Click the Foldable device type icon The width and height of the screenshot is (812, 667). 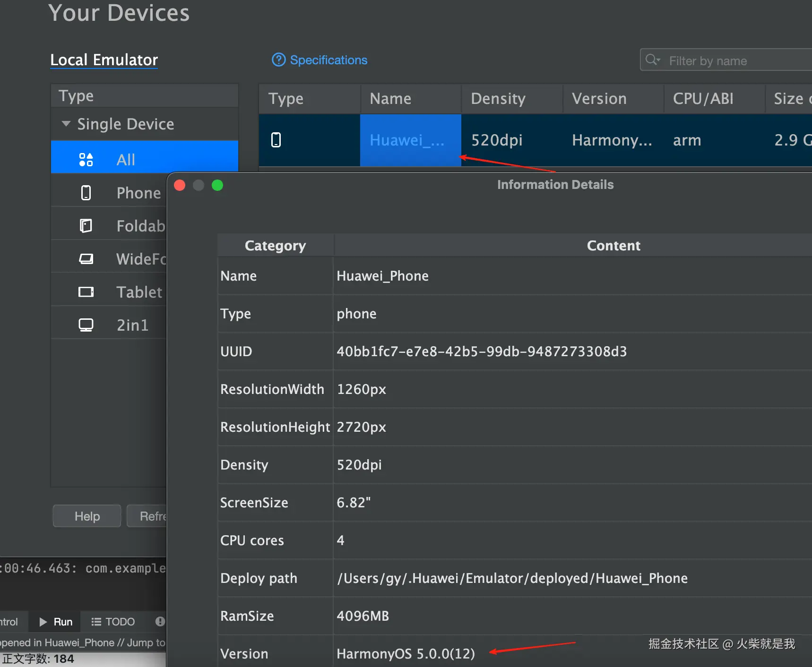[x=86, y=226]
